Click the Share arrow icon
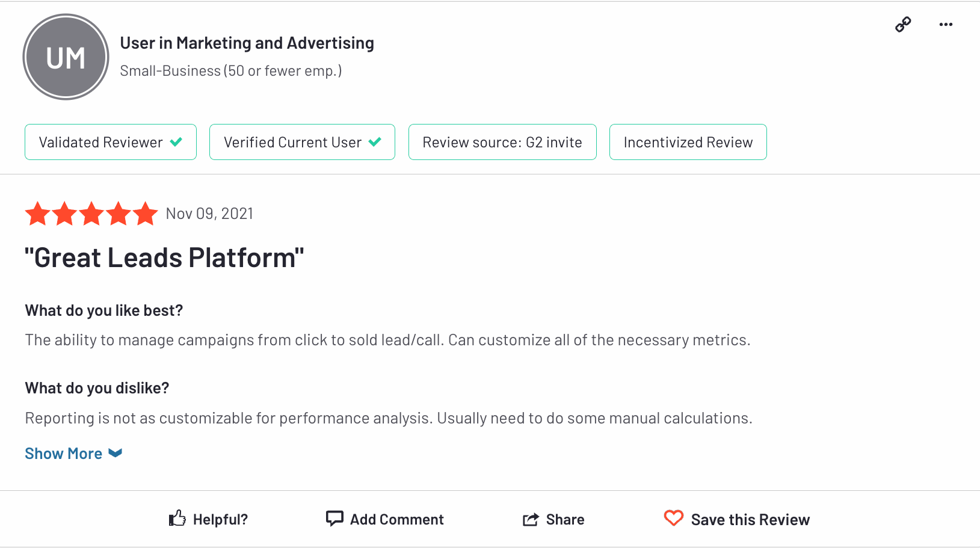This screenshot has height=548, width=980. (x=531, y=519)
